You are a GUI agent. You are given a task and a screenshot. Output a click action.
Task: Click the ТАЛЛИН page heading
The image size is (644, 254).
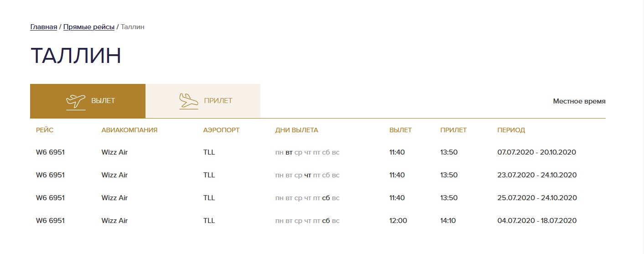(76, 56)
